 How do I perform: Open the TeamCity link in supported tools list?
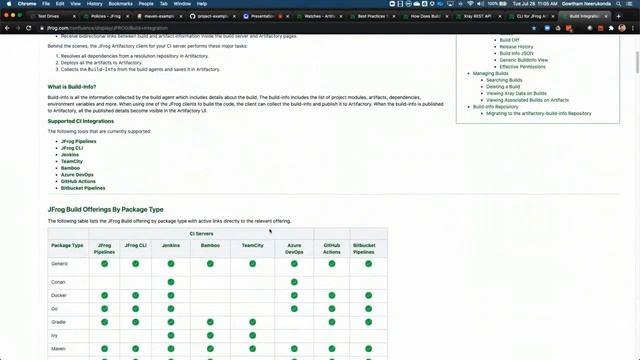point(72,161)
